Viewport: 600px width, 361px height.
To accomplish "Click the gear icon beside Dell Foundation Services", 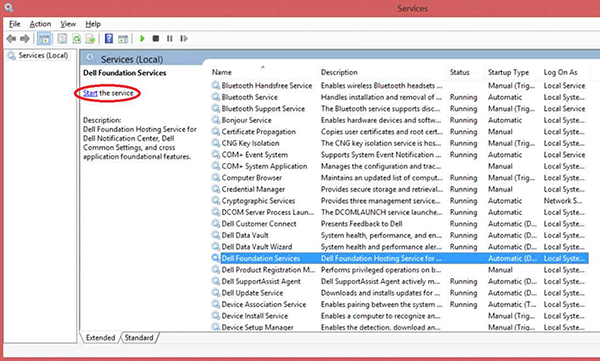I will pos(216,258).
